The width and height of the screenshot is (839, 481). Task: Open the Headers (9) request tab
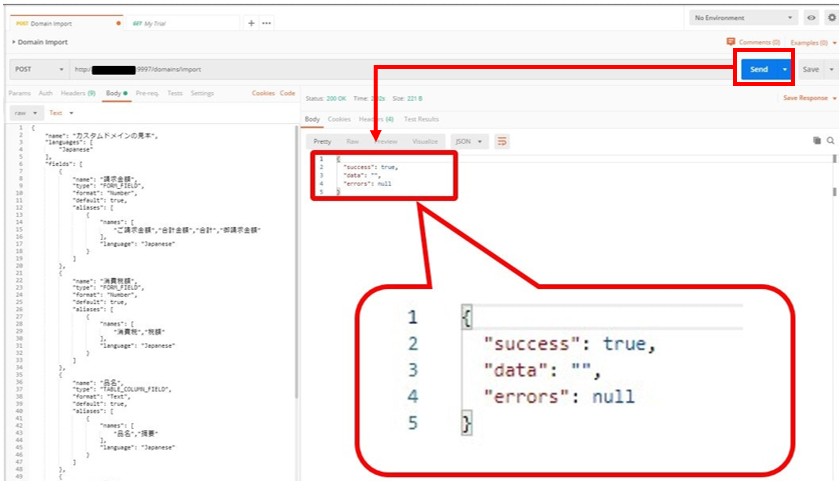pyautogui.click(x=78, y=93)
